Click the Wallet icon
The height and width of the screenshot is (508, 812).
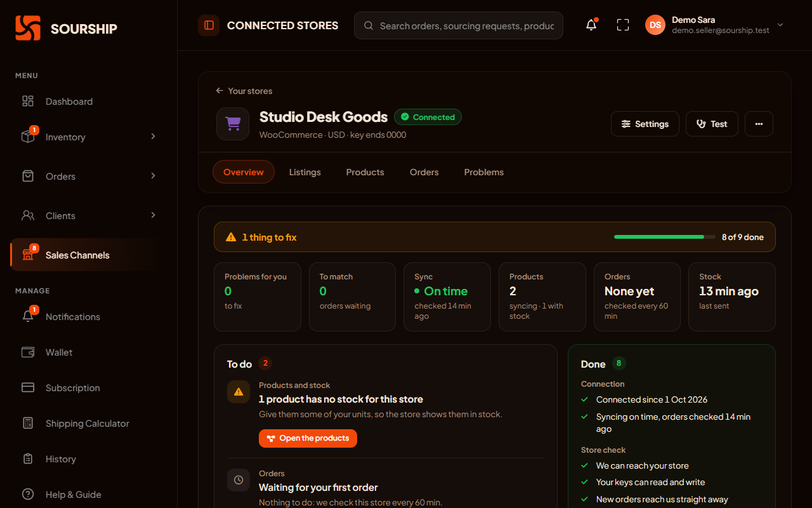click(x=28, y=352)
